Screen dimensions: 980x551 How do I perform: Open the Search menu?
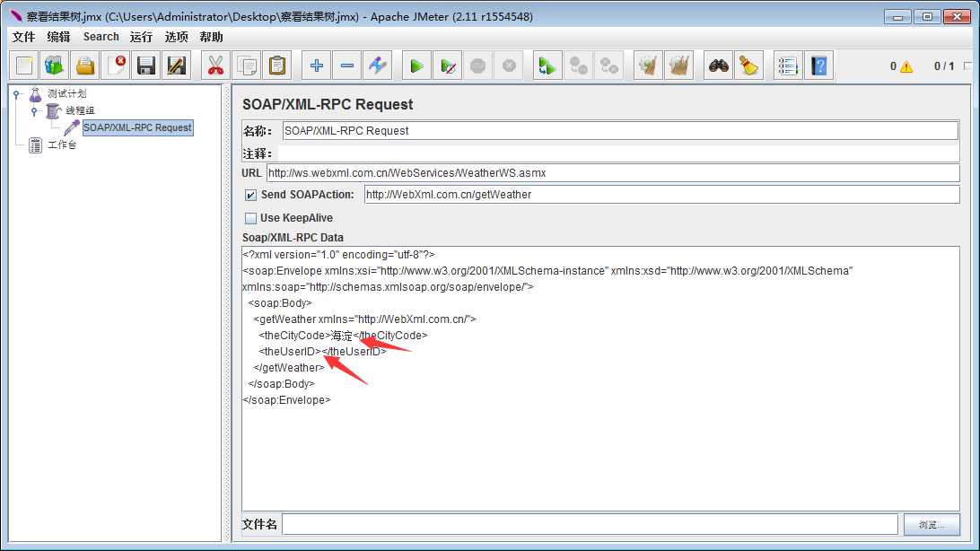tap(101, 37)
